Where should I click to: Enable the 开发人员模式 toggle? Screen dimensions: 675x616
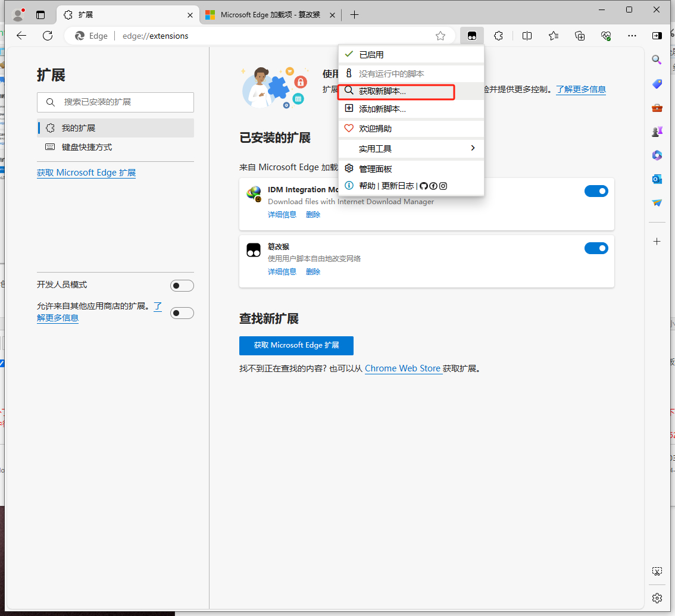pos(182,286)
